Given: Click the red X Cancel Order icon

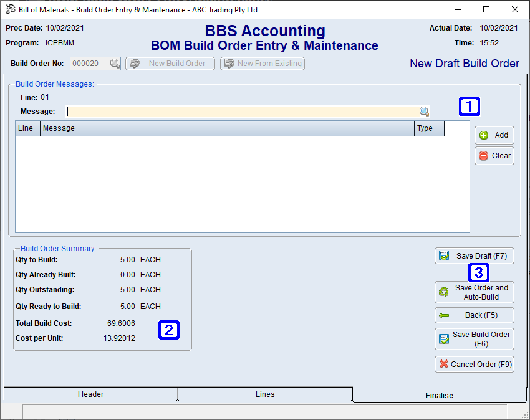Looking at the screenshot, I should click(x=444, y=364).
